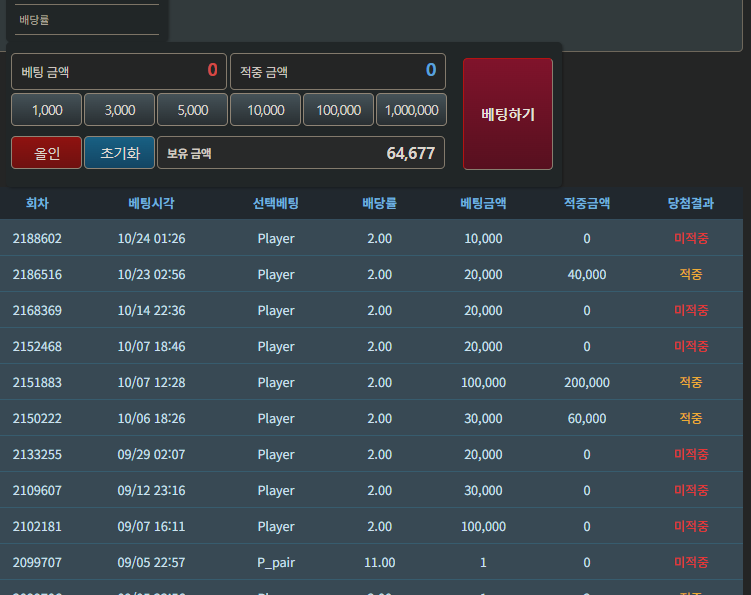Click bet time 10/06 18:26
This screenshot has width=751, height=595.
pyautogui.click(x=151, y=418)
